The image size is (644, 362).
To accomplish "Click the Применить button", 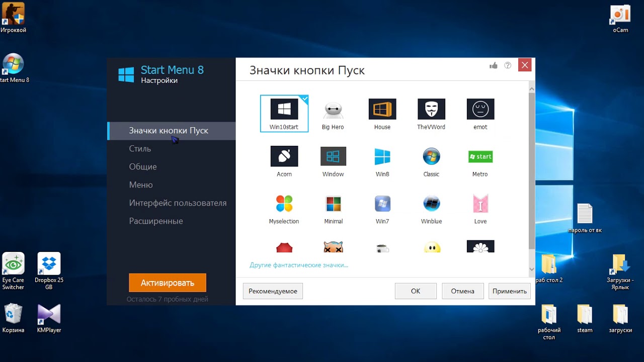I will point(510,291).
